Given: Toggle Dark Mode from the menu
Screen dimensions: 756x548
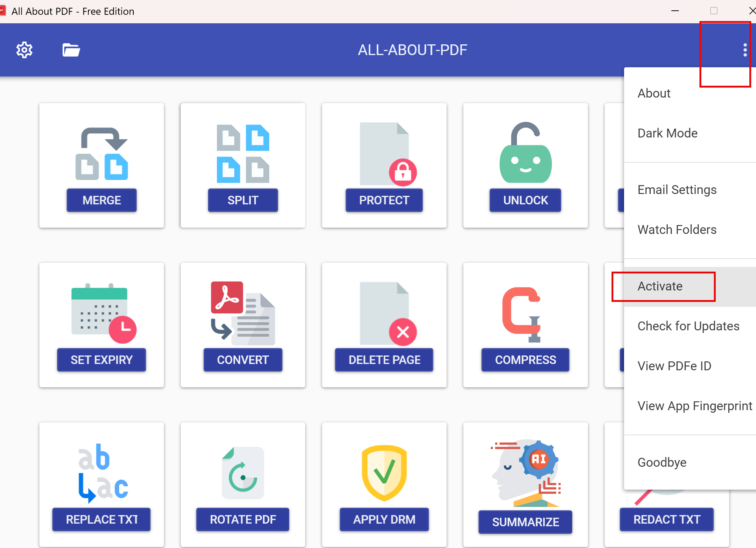Looking at the screenshot, I should tap(667, 133).
